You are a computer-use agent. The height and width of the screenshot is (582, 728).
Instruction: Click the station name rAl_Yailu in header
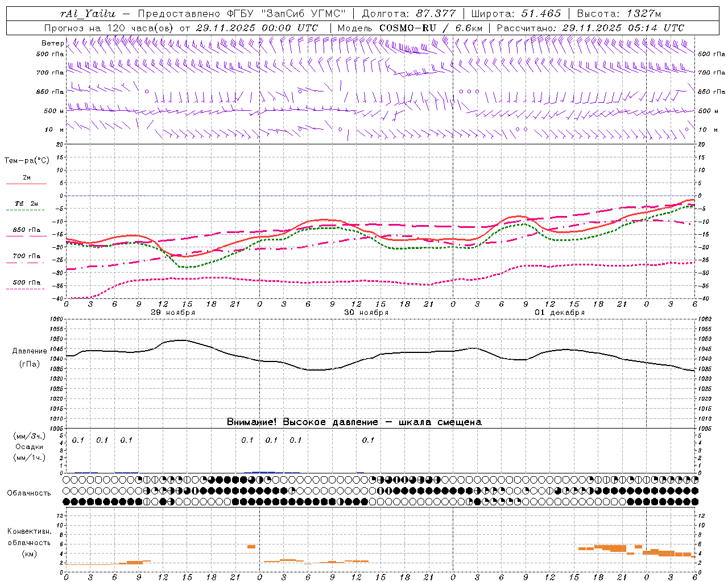tap(87, 14)
